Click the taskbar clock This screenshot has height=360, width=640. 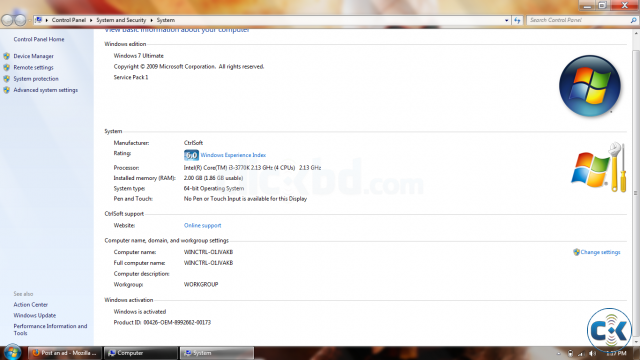pyautogui.click(x=616, y=353)
